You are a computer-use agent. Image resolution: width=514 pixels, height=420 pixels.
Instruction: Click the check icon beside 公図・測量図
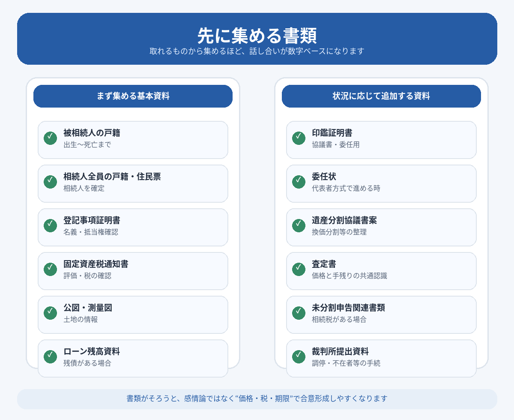[x=50, y=313]
